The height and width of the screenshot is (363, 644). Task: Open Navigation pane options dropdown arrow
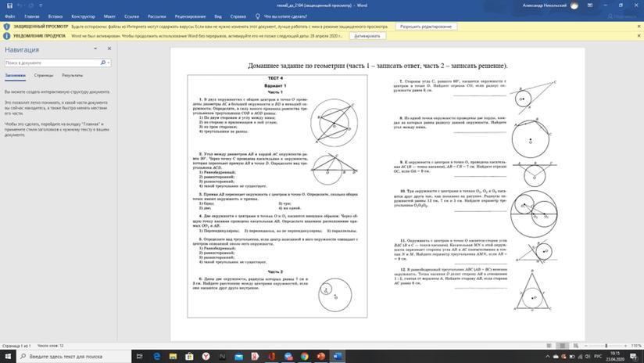pos(95,49)
